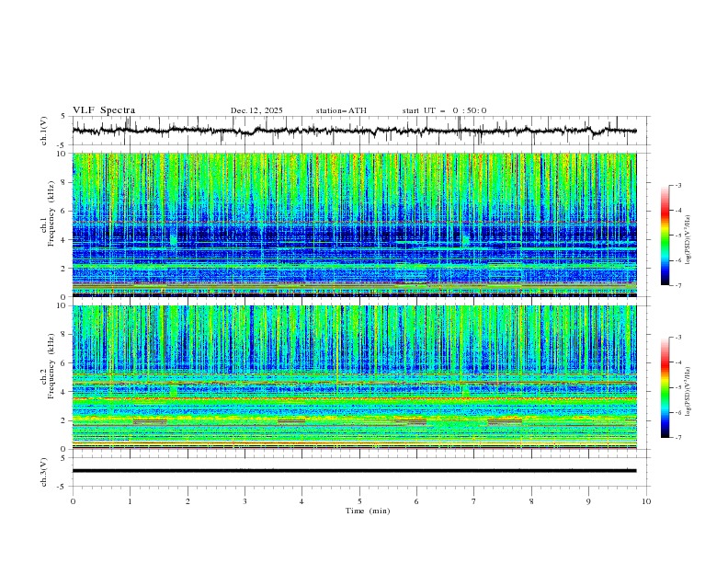Click the ch.1 voltage waveform trace
This screenshot has height=563, width=728.
pyautogui.click(x=354, y=131)
